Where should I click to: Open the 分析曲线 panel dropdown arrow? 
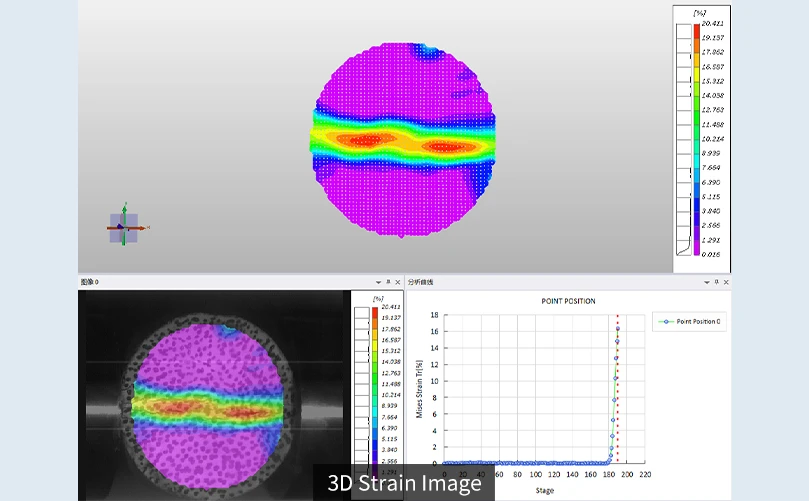pos(705,282)
